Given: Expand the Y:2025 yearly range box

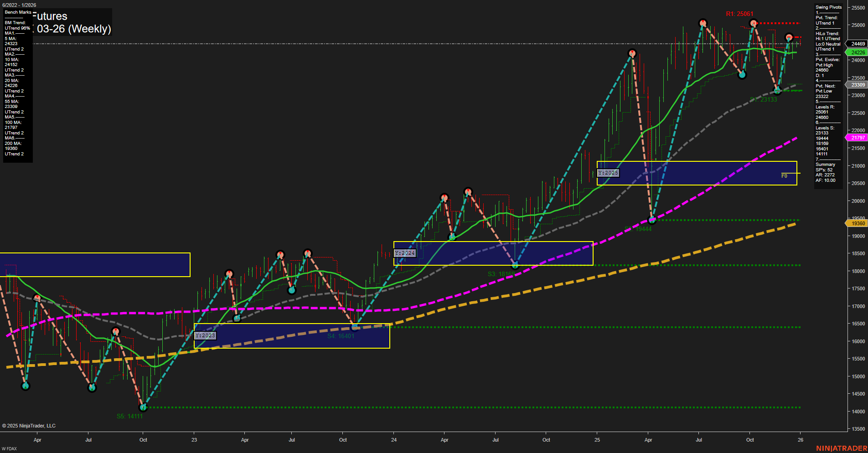Looking at the screenshot, I should (x=609, y=173).
